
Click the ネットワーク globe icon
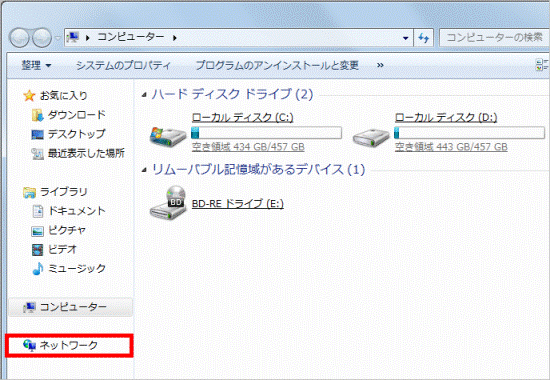tap(29, 346)
